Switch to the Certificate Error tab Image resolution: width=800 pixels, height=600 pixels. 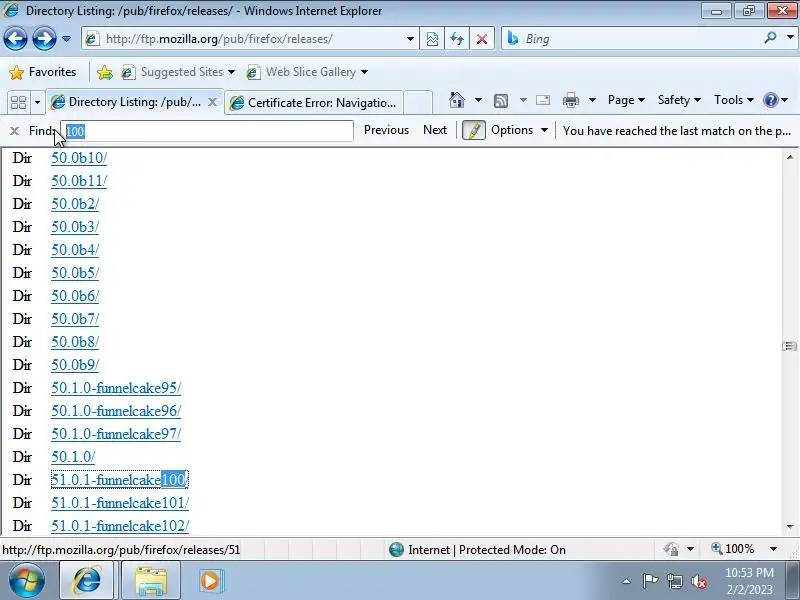(313, 103)
